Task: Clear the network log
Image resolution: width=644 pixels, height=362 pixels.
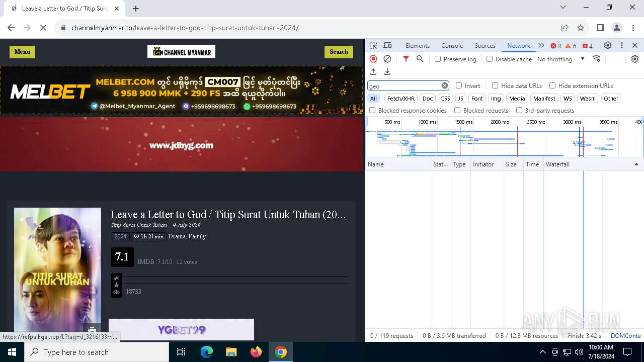Action: 387,59
